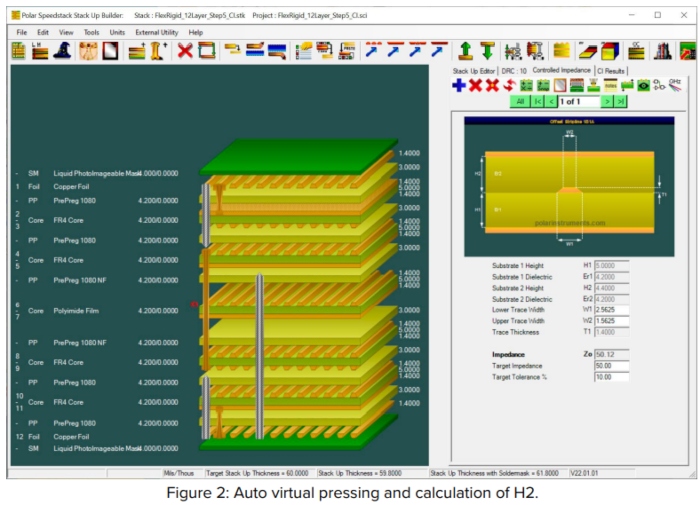
Task: Click the notes notepad icon
Action: (610, 85)
